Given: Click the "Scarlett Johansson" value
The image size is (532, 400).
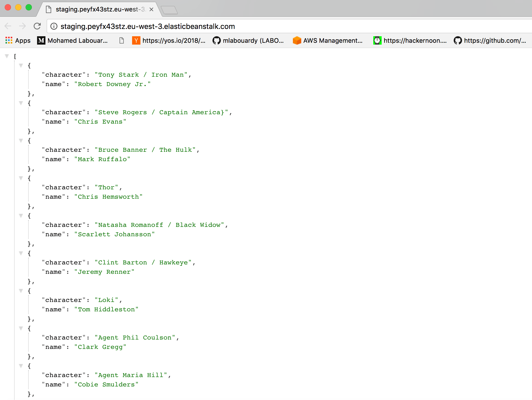Looking at the screenshot, I should [115, 234].
